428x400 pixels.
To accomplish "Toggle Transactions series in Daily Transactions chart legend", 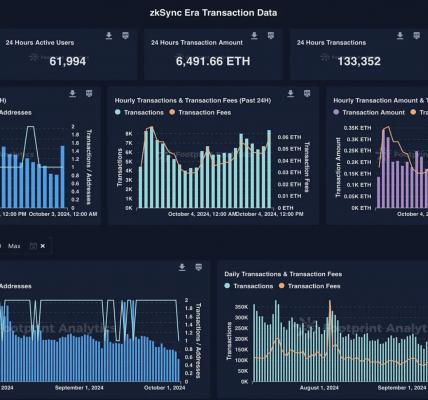I will 249,286.
